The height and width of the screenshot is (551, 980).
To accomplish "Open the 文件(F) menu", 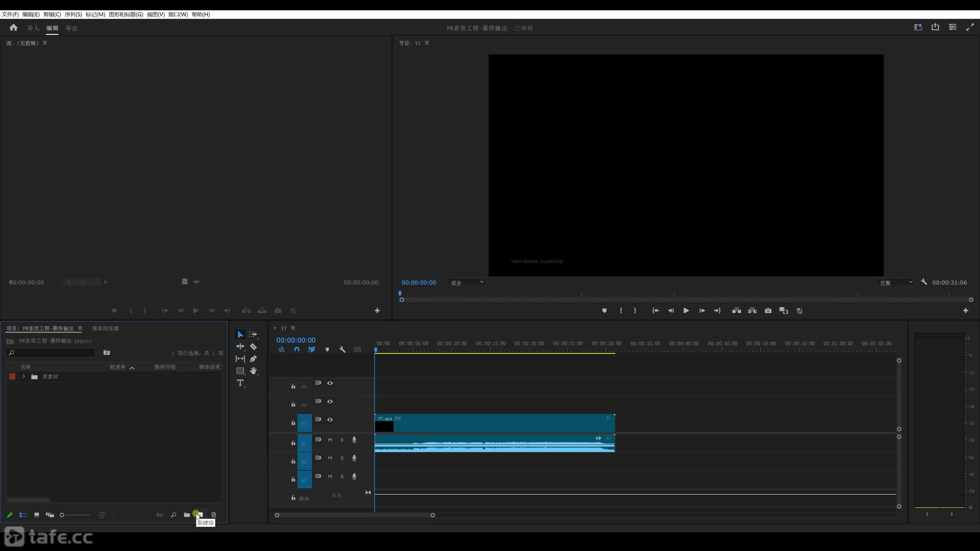I will click(x=10, y=14).
